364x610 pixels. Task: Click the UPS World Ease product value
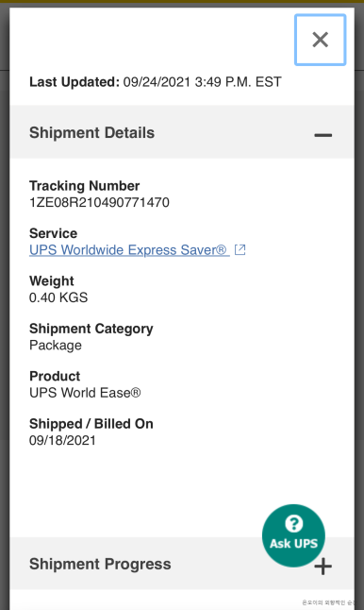tap(85, 393)
